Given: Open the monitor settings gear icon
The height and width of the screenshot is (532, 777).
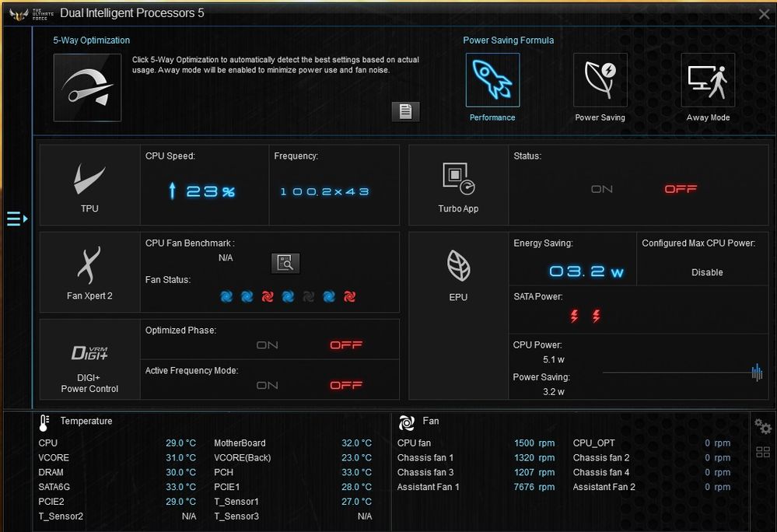Looking at the screenshot, I should (763, 426).
